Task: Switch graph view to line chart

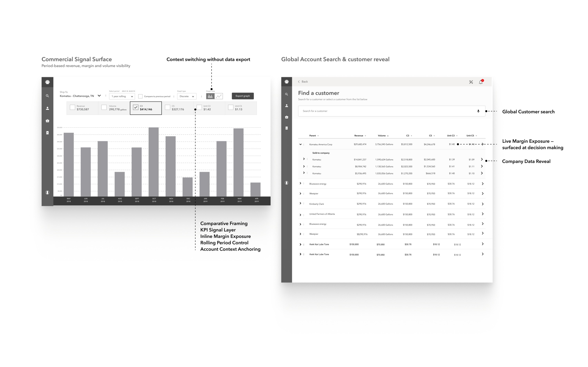Action: 219,96
